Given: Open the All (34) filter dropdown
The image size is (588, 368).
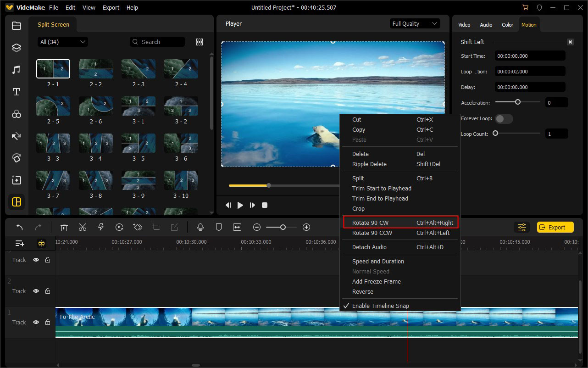Looking at the screenshot, I should pos(63,42).
